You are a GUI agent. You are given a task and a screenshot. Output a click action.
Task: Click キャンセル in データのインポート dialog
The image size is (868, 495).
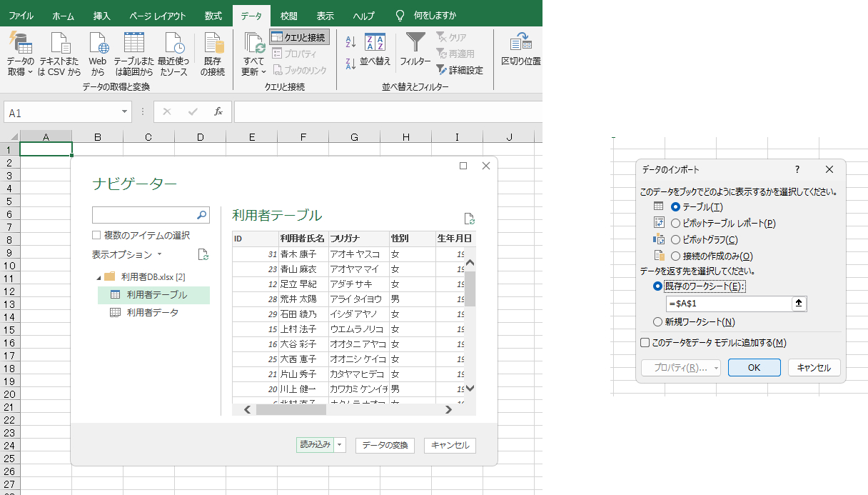click(814, 368)
